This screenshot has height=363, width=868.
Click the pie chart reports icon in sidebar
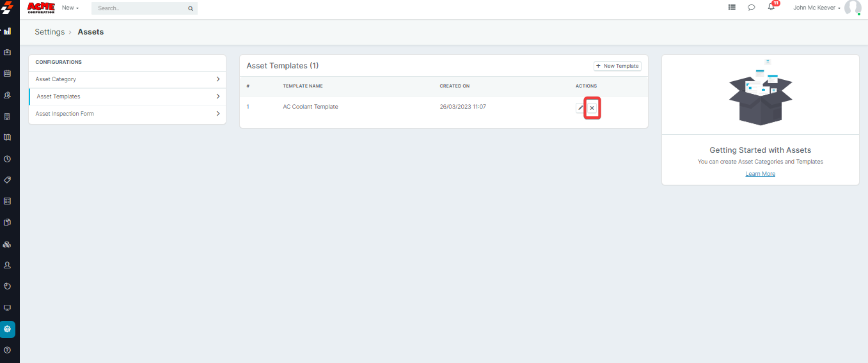(x=7, y=286)
